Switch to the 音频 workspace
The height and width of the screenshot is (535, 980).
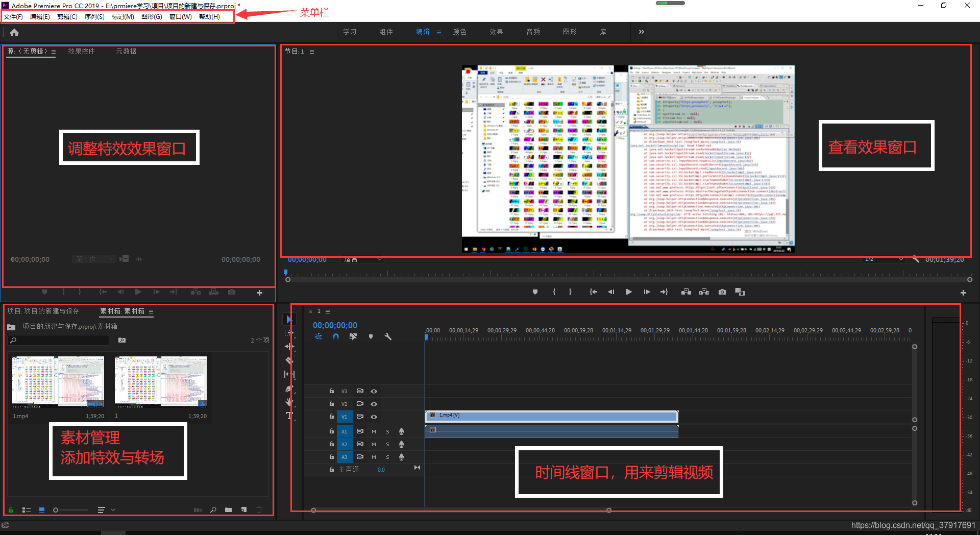click(533, 32)
